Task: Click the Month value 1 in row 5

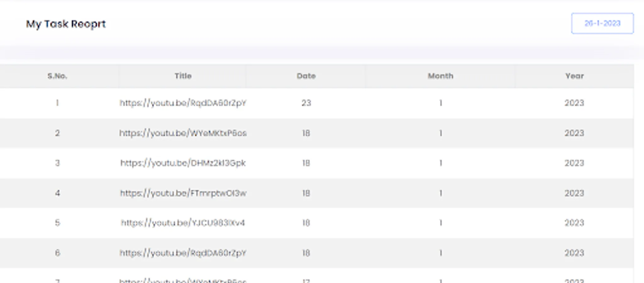Action: tap(441, 223)
